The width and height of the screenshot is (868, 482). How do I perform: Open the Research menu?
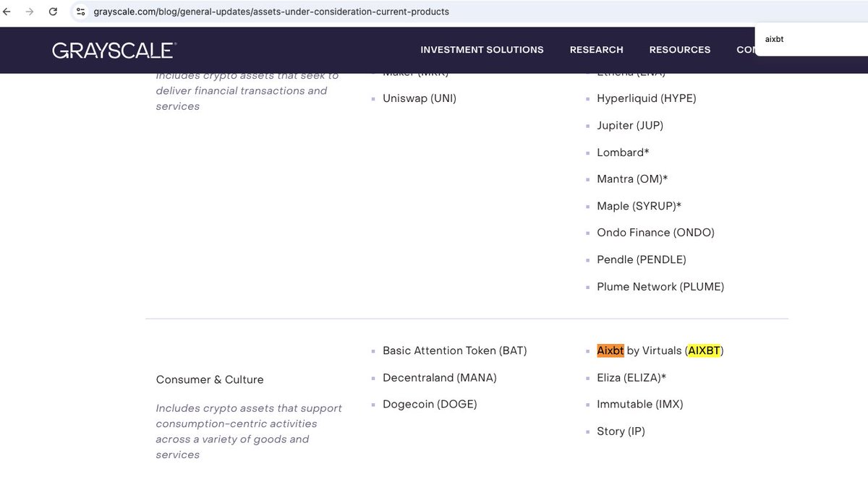tap(596, 50)
